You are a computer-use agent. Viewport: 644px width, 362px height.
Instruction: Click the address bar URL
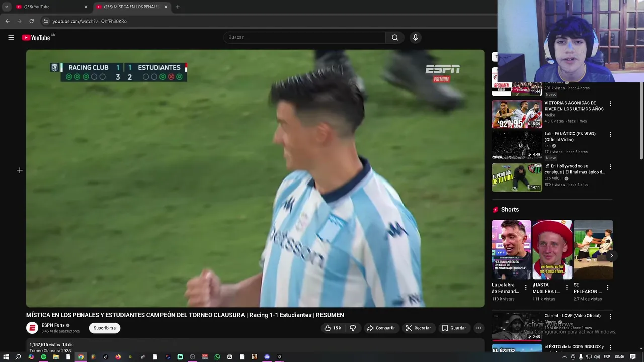pyautogui.click(x=90, y=21)
